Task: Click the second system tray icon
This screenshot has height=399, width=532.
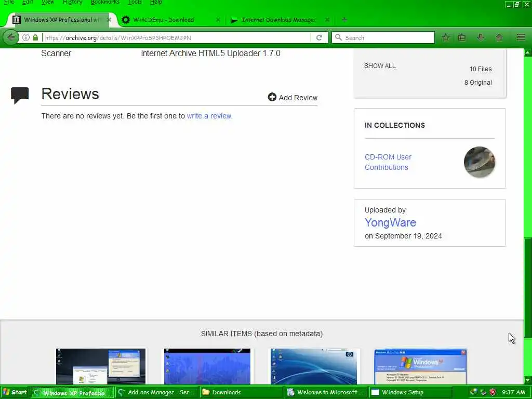Action: pos(484,392)
